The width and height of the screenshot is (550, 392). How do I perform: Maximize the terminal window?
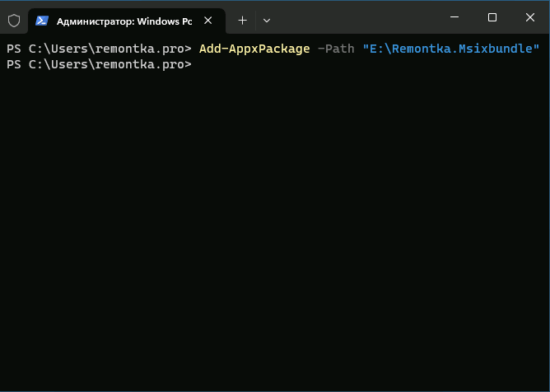[492, 17]
